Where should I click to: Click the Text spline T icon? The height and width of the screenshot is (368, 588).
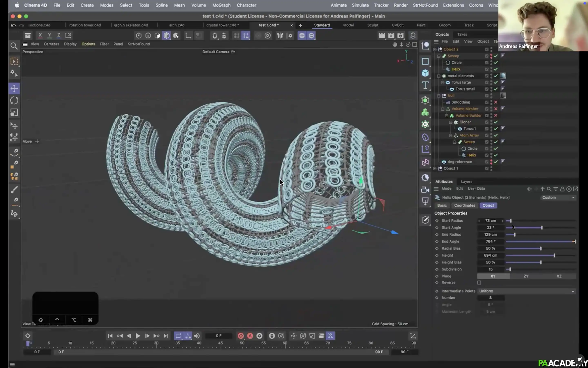click(x=425, y=85)
